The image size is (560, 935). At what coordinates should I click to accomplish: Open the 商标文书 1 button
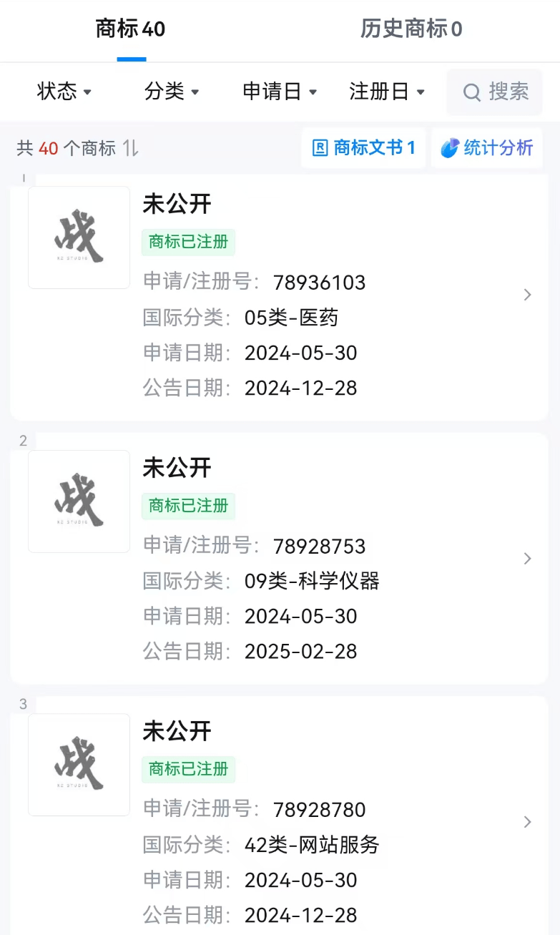(363, 148)
